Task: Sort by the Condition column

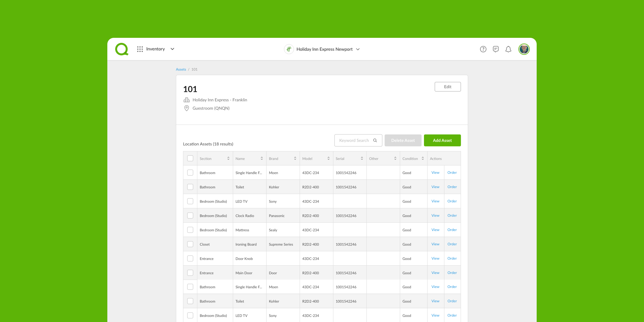Action: tap(423, 159)
